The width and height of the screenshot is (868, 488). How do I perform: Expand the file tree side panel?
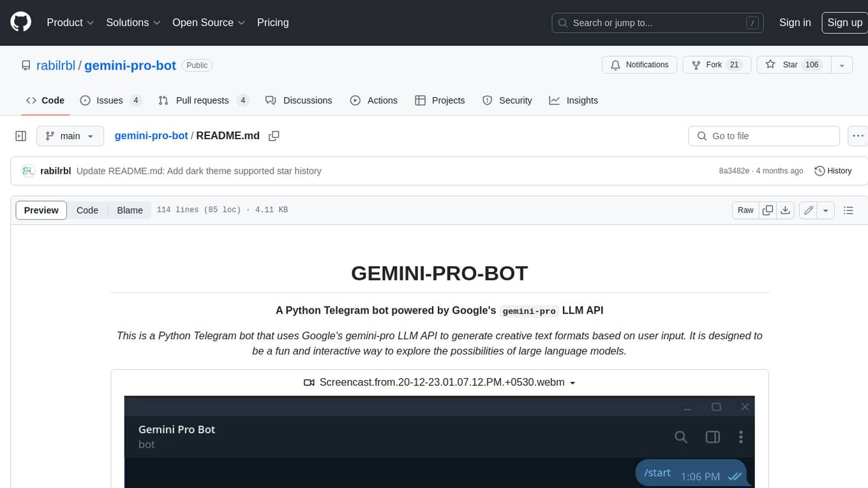(x=21, y=136)
